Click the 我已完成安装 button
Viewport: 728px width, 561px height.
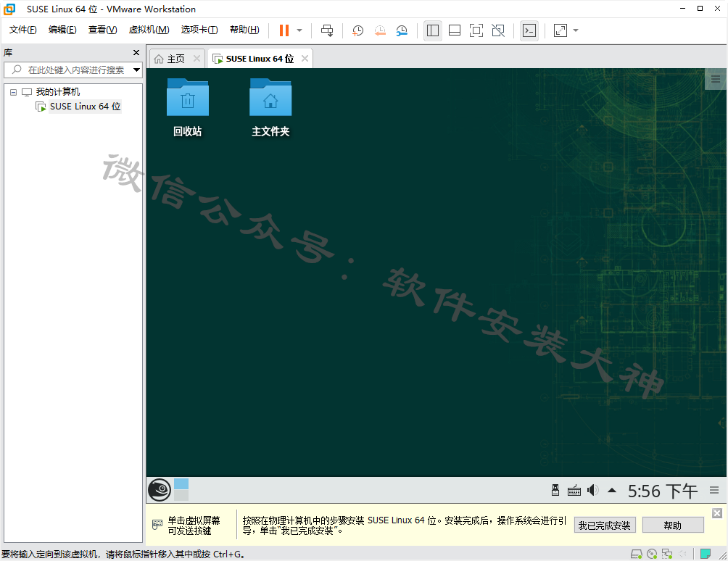605,525
